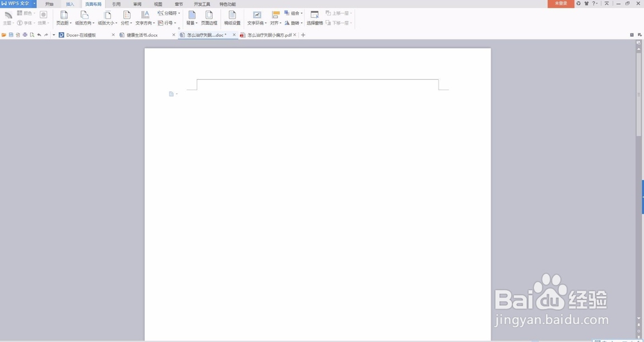
Task: Save the document with the floppy icon
Action: point(11,35)
